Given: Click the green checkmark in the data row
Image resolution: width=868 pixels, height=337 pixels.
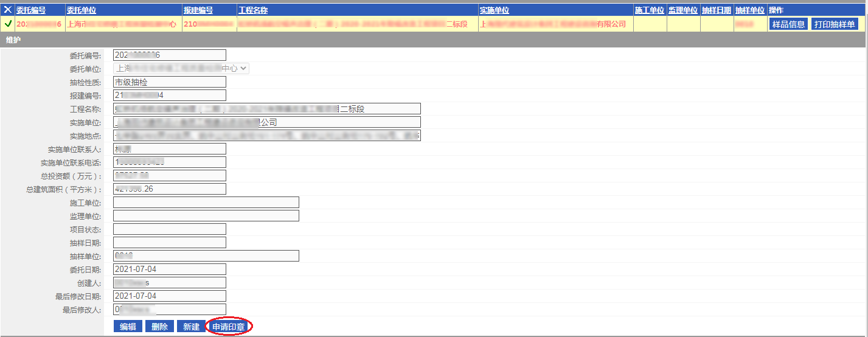Looking at the screenshot, I should point(8,24).
